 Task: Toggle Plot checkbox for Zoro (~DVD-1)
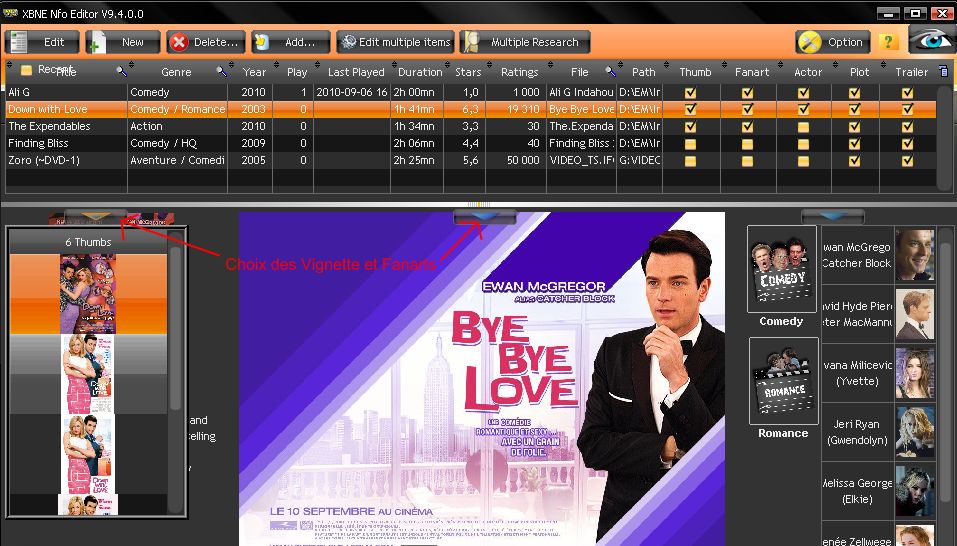[854, 161]
